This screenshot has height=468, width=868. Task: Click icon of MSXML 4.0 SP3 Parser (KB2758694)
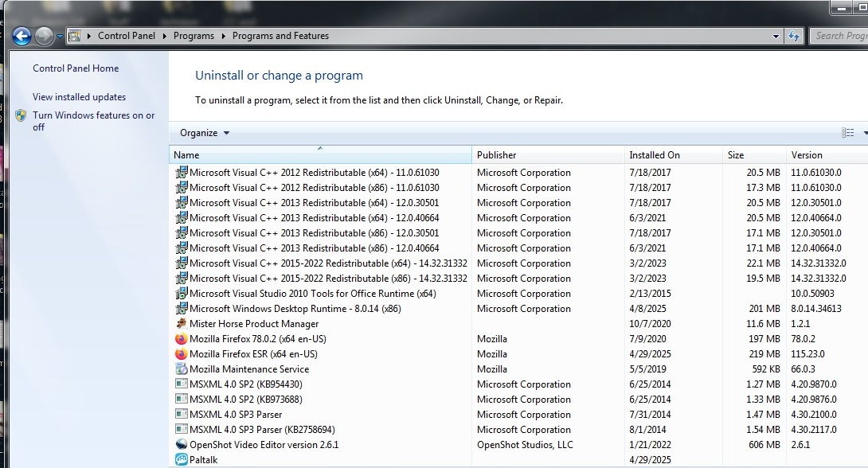tap(181, 429)
